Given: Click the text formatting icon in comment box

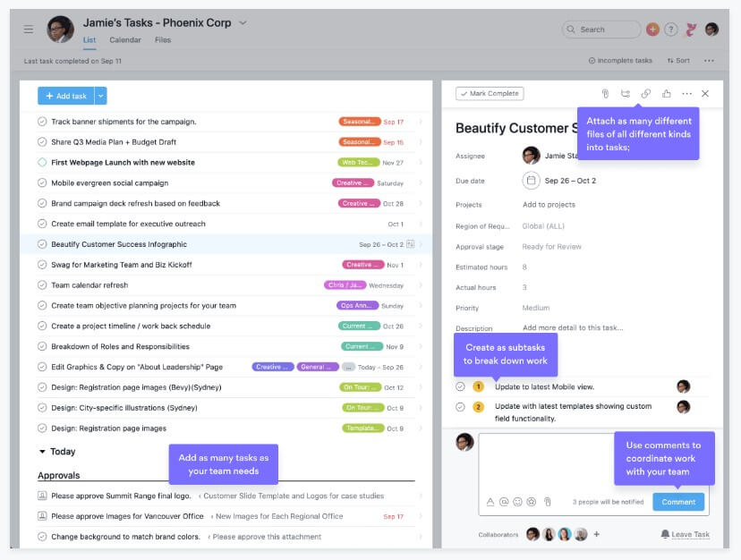Looking at the screenshot, I should [x=490, y=502].
